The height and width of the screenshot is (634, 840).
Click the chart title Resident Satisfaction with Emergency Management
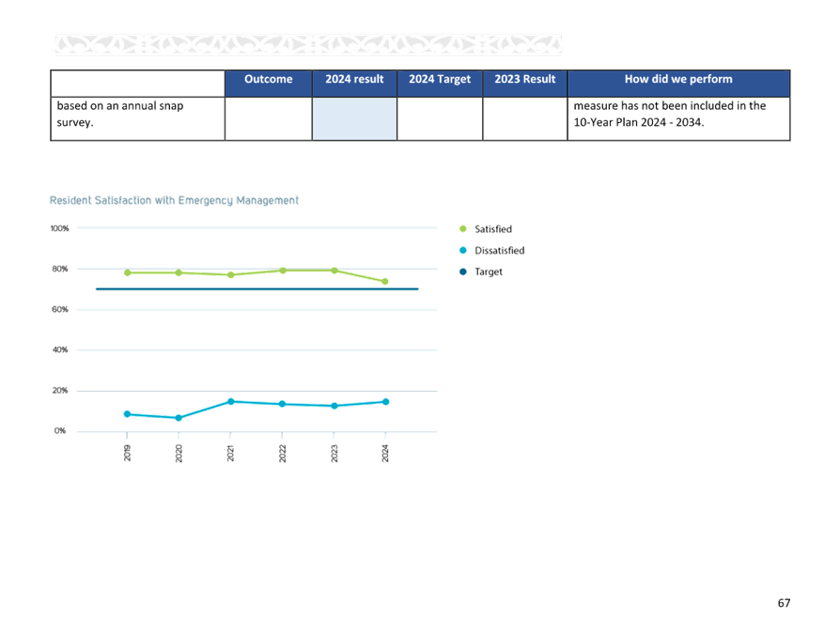174,200
